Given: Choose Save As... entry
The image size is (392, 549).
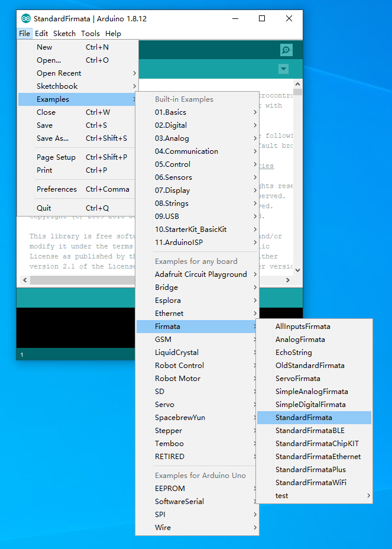Looking at the screenshot, I should (77, 138).
